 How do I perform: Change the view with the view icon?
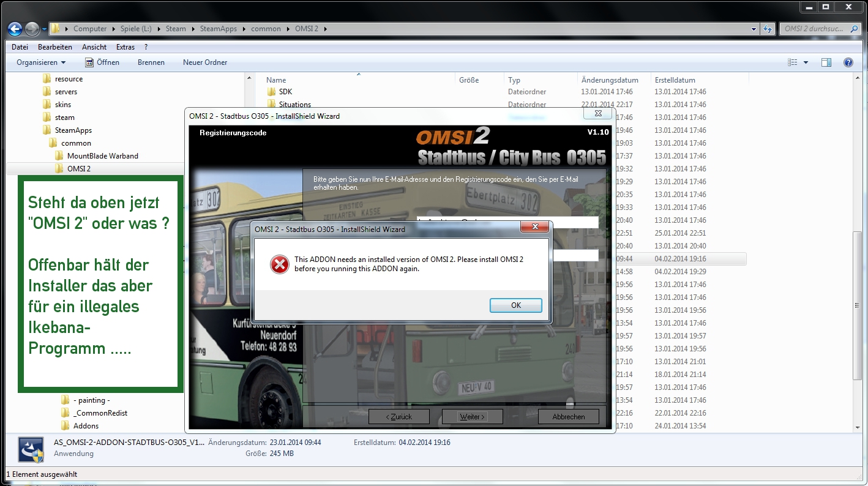pos(793,62)
